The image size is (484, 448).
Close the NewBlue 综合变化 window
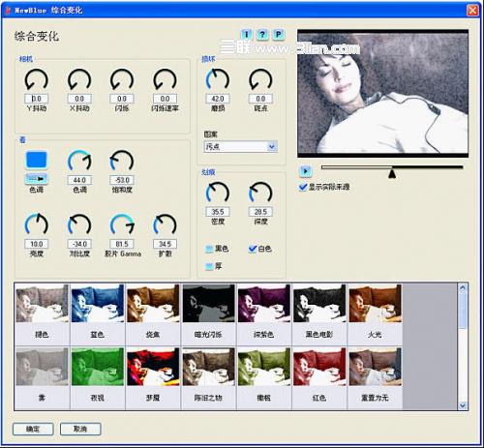[472, 11]
